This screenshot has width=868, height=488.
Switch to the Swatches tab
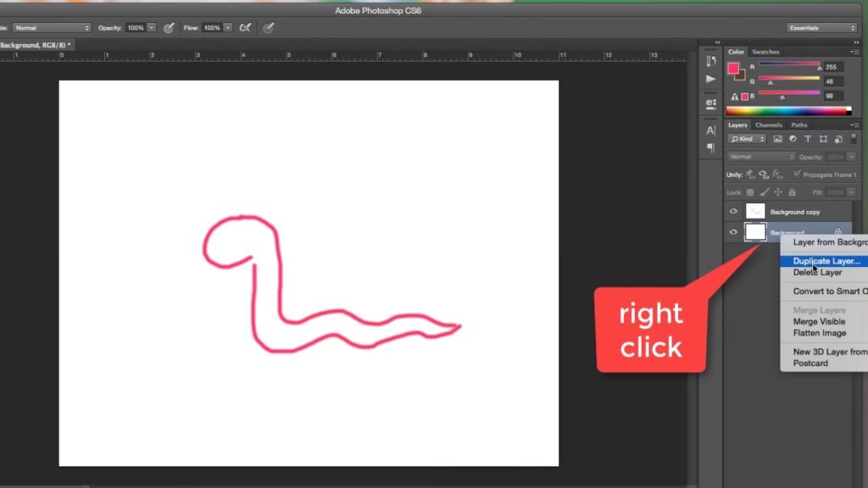click(x=765, y=52)
